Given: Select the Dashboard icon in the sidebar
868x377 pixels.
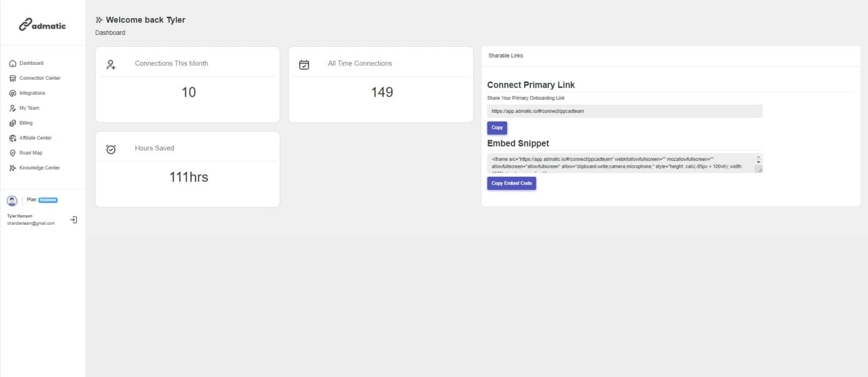Looking at the screenshot, I should pos(12,63).
